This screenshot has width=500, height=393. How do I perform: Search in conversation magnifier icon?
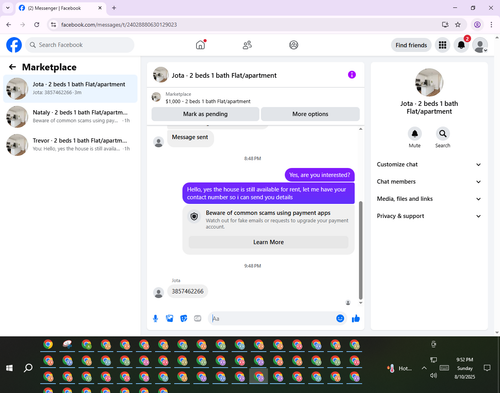pyautogui.click(x=443, y=134)
